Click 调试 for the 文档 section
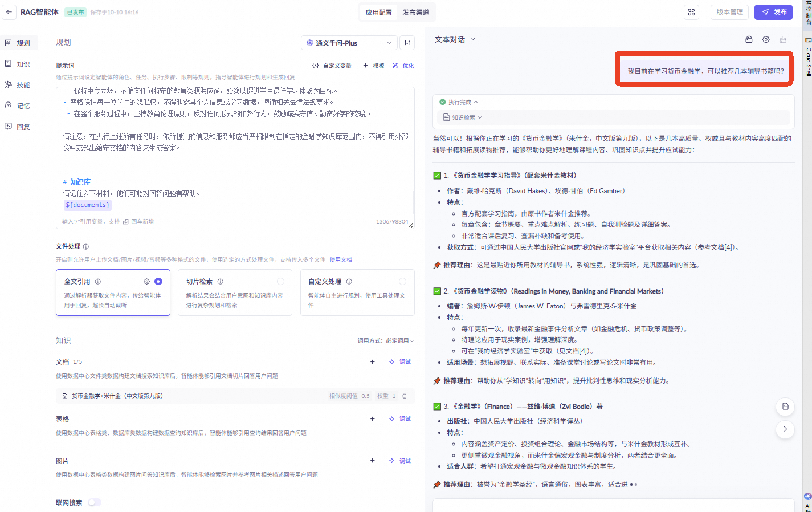 [400, 362]
